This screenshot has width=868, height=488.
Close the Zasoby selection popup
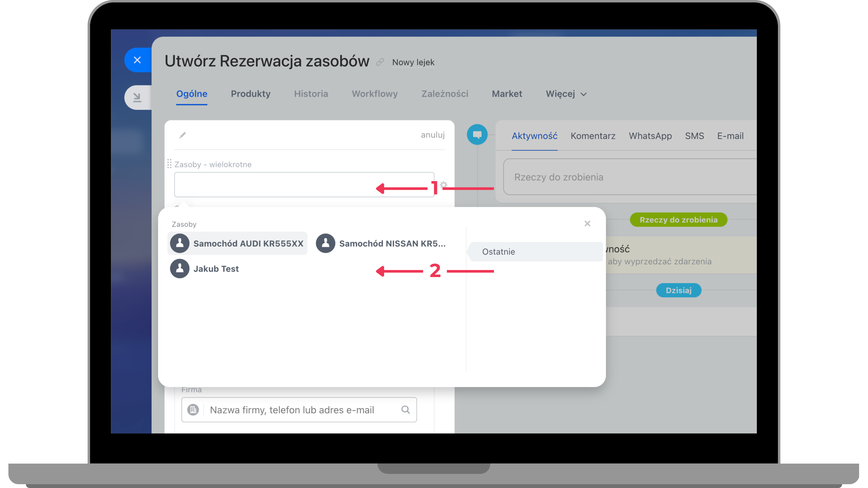(587, 224)
